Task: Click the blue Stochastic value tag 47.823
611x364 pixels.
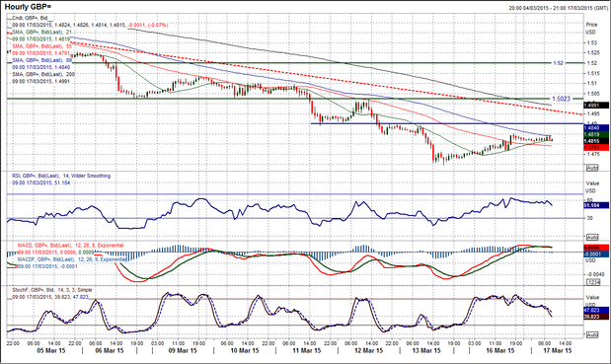Action: point(596,311)
